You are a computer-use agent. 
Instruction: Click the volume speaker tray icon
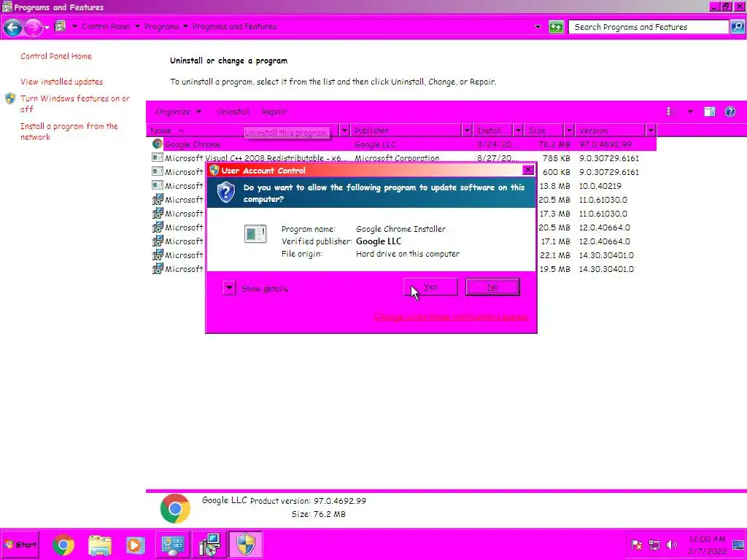pos(671,545)
